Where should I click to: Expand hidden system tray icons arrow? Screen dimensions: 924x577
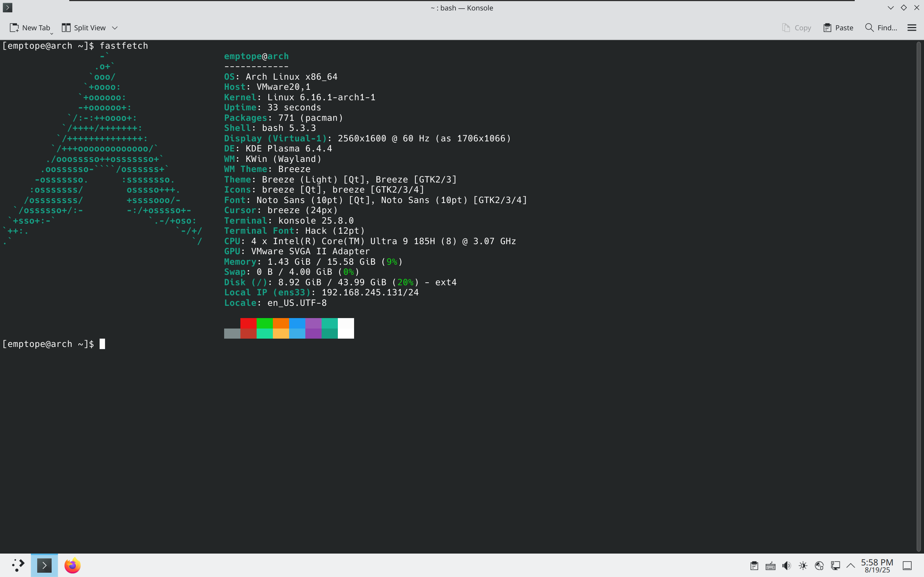click(x=851, y=565)
